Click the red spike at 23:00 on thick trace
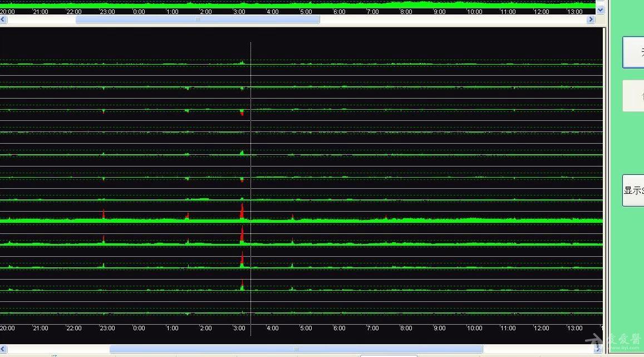The height and width of the screenshot is (357, 644). tap(104, 214)
